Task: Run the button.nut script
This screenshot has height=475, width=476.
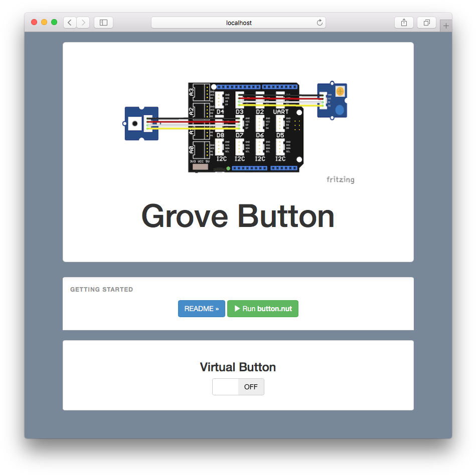Action: (263, 309)
